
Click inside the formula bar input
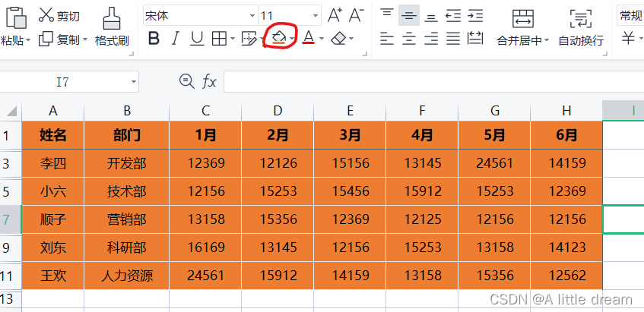[x=433, y=81]
